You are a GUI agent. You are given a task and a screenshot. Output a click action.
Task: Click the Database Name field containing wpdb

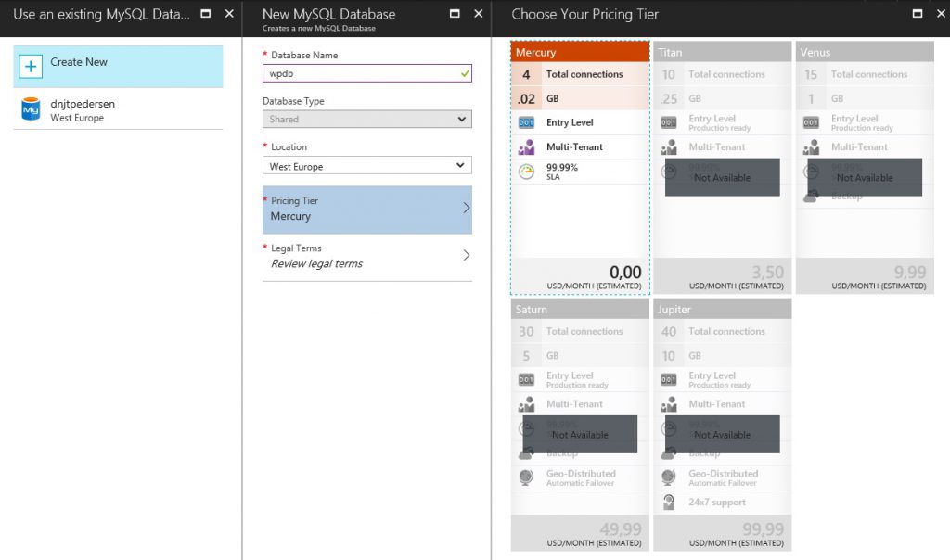click(x=367, y=73)
